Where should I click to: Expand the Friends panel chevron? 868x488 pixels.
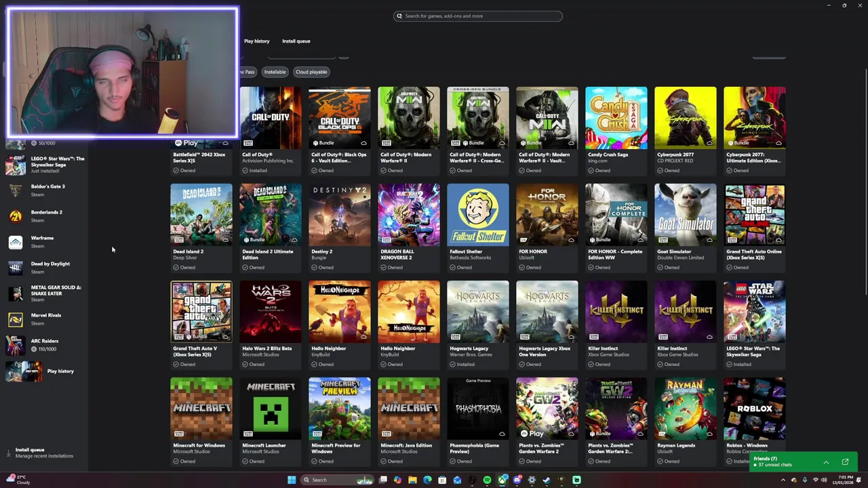tap(826, 462)
